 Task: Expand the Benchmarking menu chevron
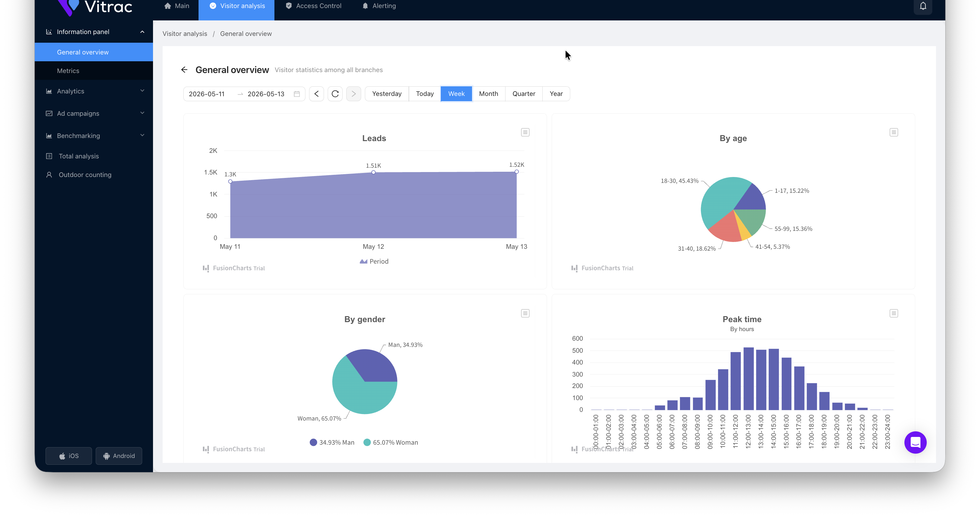pos(142,135)
